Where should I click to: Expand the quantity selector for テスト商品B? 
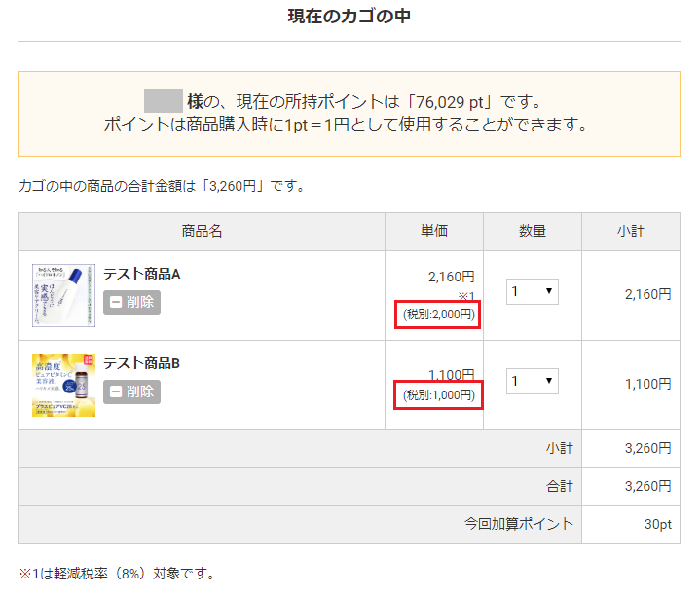tap(532, 381)
